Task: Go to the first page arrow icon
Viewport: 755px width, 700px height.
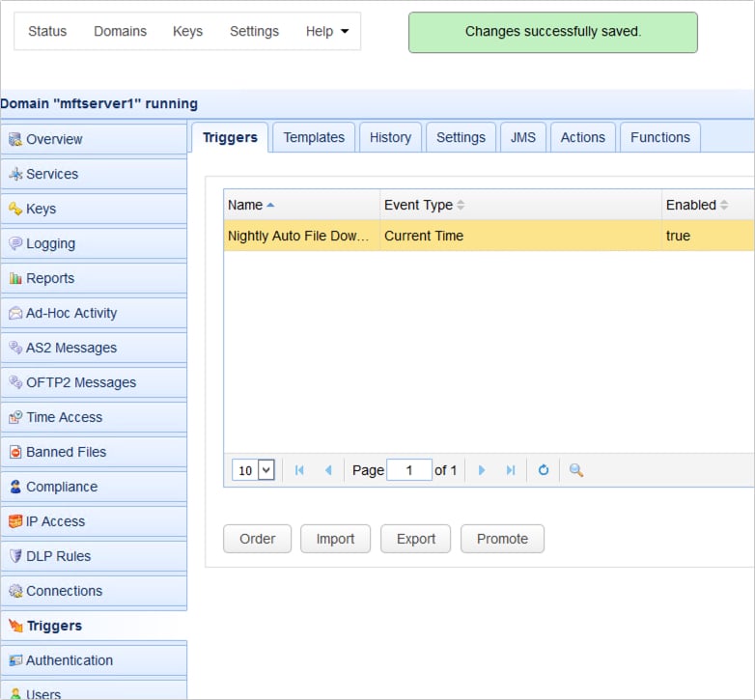Action: [x=299, y=470]
